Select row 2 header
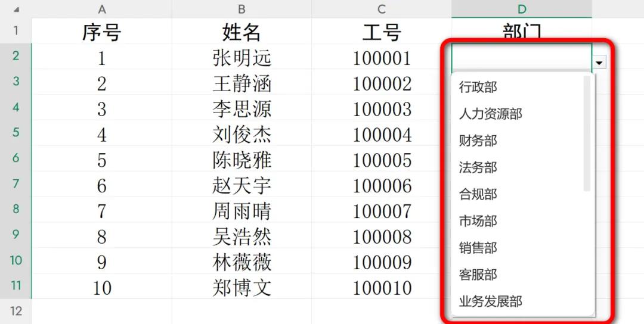Screen dimensions: 644x324 16,56
